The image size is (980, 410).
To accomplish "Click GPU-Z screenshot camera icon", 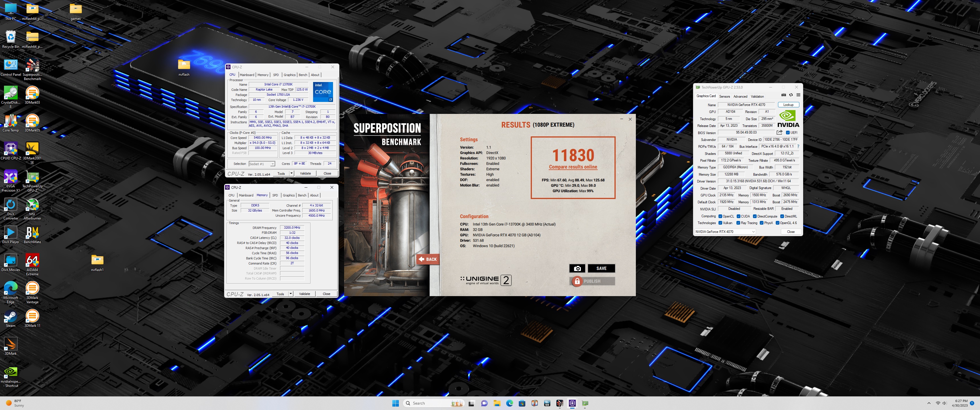I will pos(783,95).
